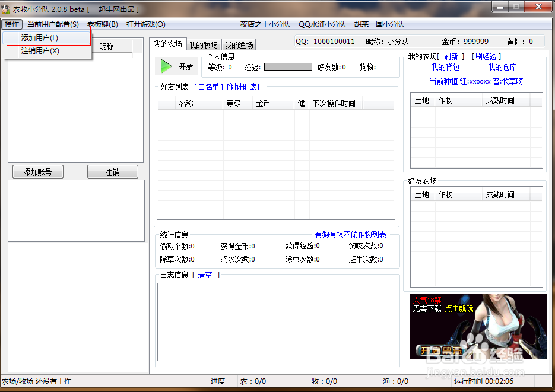555x392 pixels.
Task: Click the 运行时间 00:02:06 status entry
Action: coord(484,381)
